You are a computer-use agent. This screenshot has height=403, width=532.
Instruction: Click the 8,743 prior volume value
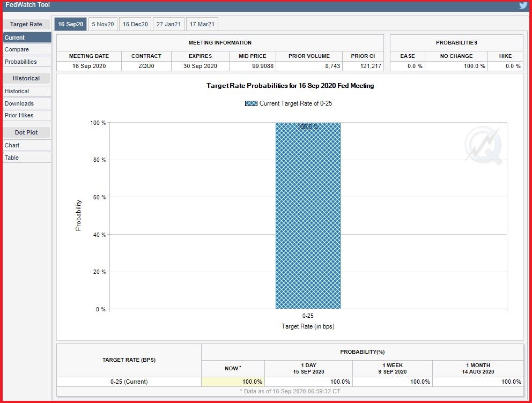pyautogui.click(x=332, y=66)
